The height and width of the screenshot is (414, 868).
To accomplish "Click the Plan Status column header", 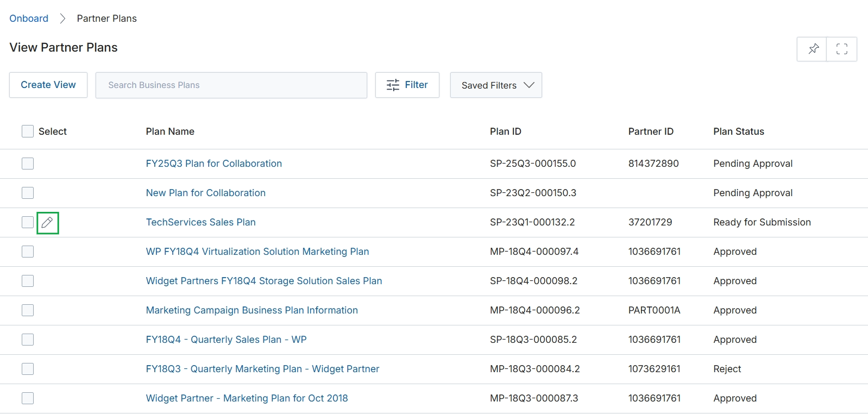I will 739,131.
